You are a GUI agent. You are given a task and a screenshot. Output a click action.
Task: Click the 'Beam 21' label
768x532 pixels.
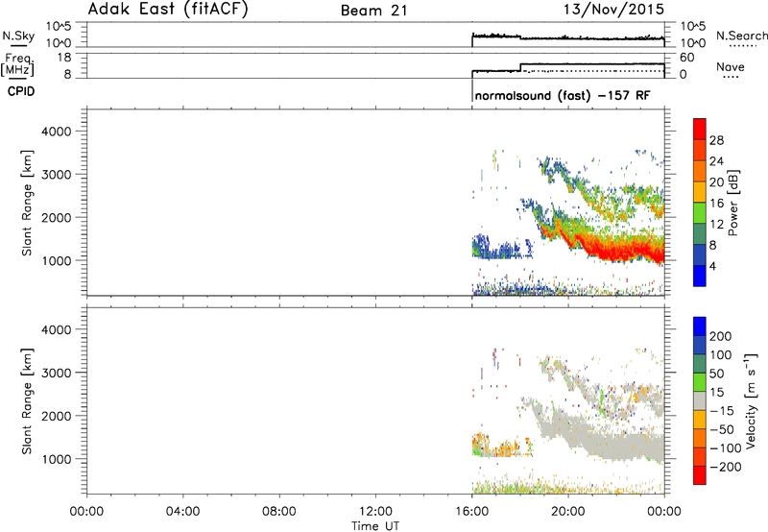[374, 11]
